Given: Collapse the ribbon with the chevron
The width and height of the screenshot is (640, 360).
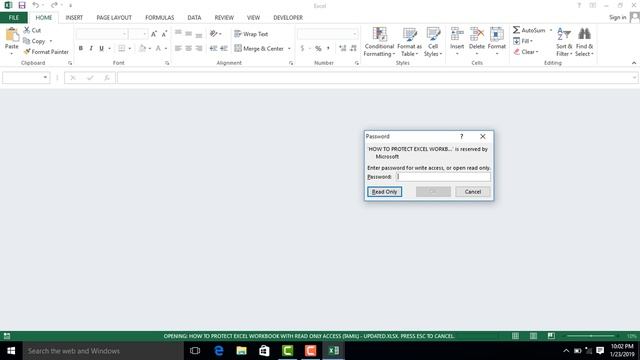Looking at the screenshot, I should pos(634,63).
